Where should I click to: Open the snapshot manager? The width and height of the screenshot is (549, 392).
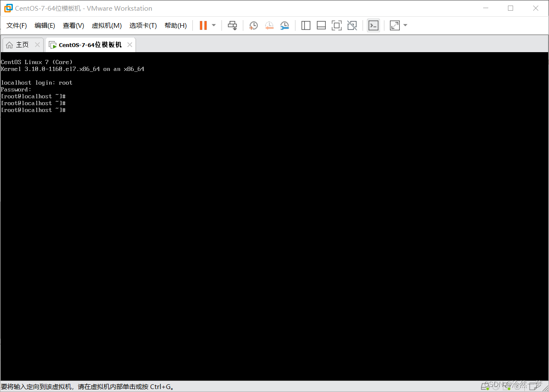(x=285, y=26)
